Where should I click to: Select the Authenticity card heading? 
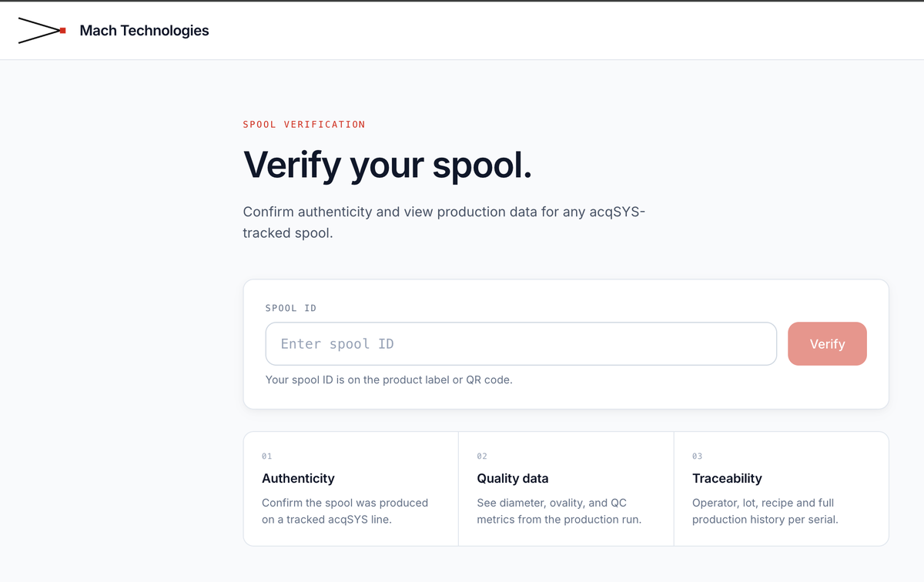pos(298,478)
